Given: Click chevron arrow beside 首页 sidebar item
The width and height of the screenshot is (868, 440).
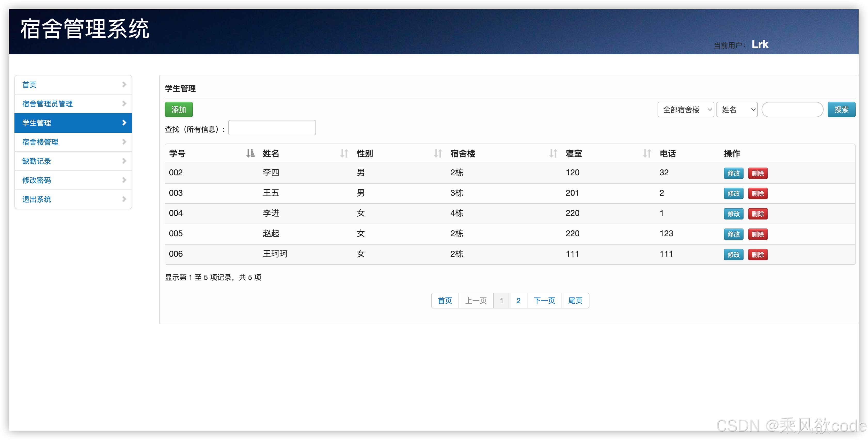Looking at the screenshot, I should (x=124, y=84).
